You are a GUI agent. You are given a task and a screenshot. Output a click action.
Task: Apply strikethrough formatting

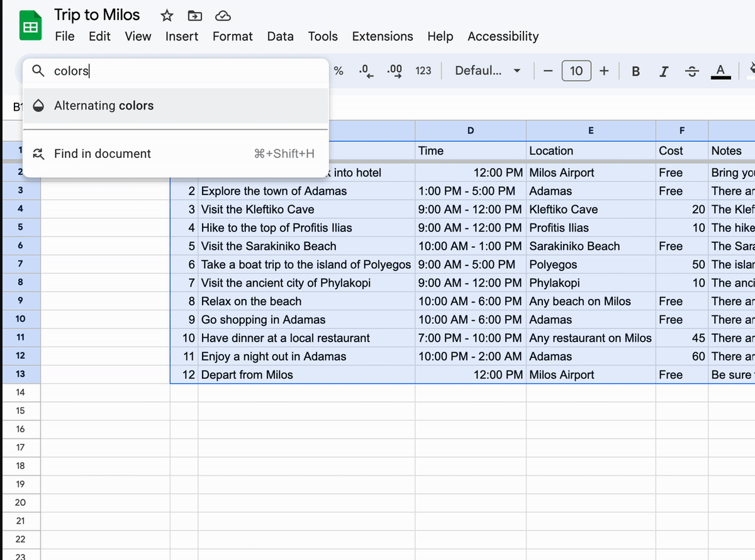pyautogui.click(x=691, y=71)
